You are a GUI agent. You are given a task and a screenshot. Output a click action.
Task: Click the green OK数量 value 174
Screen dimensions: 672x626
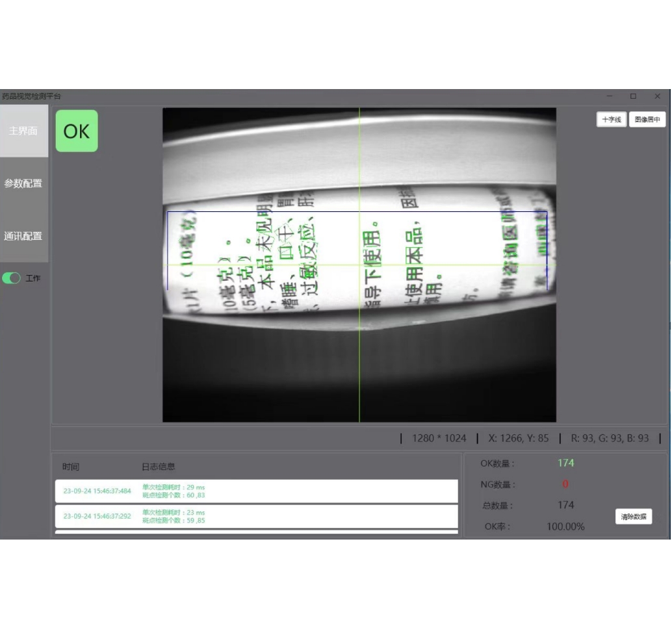[565, 463]
